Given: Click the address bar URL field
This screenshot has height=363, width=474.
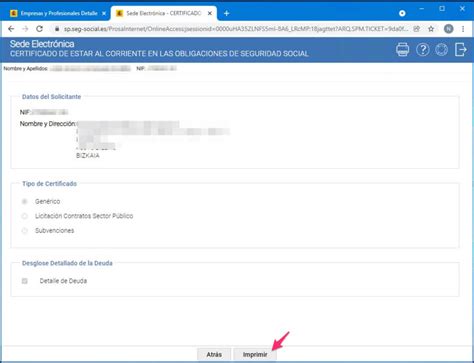Looking at the screenshot, I should tap(235, 29).
